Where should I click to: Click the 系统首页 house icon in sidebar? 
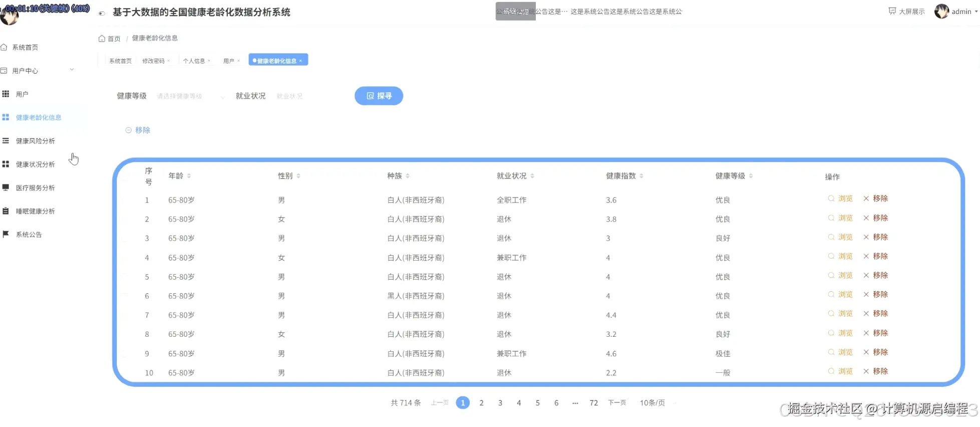pyautogui.click(x=4, y=47)
